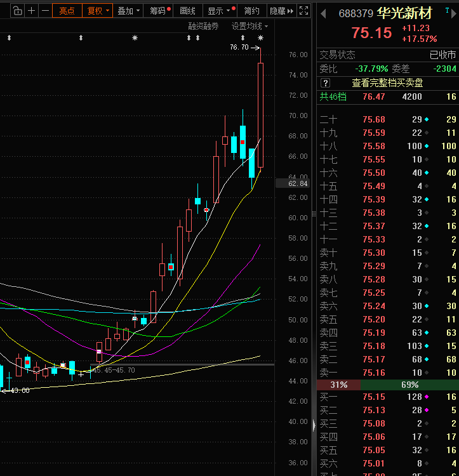Image resolution: width=459 pixels, height=476 pixels.
Task: Click the 卖五 price 75.20
Action: (374, 319)
